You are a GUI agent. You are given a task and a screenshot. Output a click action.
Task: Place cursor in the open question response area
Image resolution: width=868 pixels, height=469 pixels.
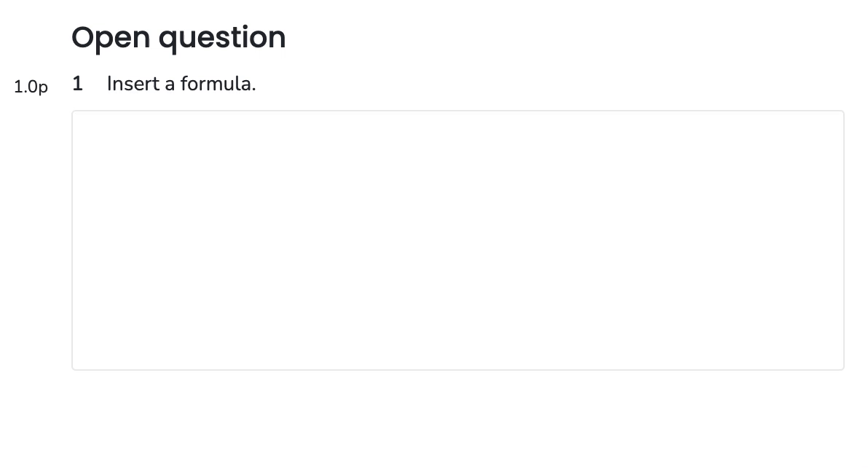point(458,240)
